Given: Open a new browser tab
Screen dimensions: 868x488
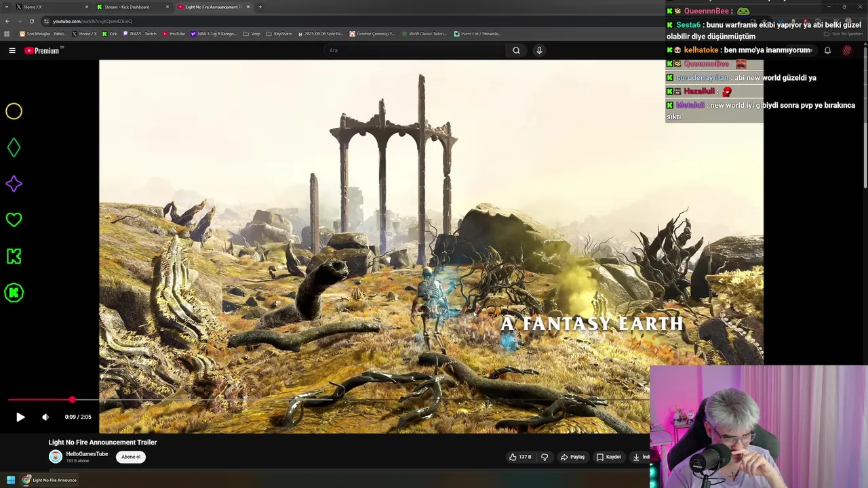Looking at the screenshot, I should (x=260, y=7).
